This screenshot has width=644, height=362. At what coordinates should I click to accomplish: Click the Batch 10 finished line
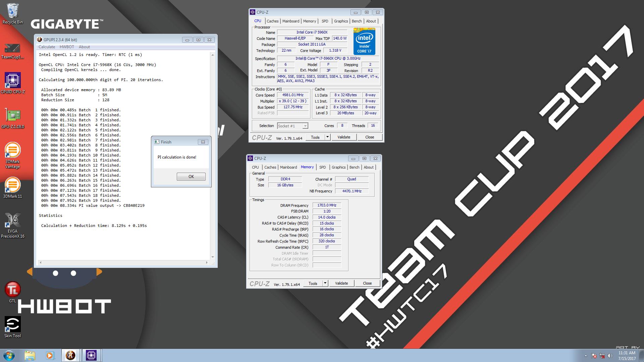coord(81,155)
